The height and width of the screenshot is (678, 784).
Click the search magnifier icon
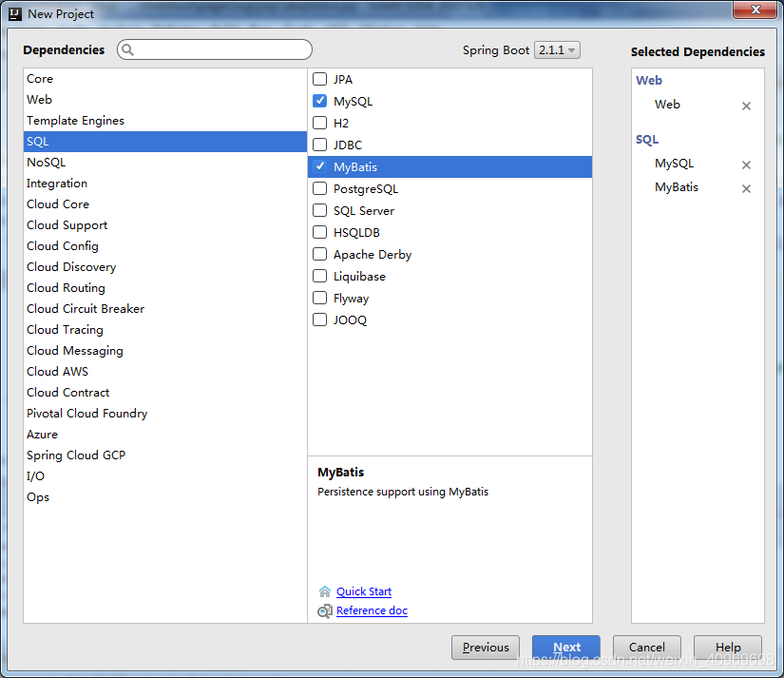(x=127, y=49)
